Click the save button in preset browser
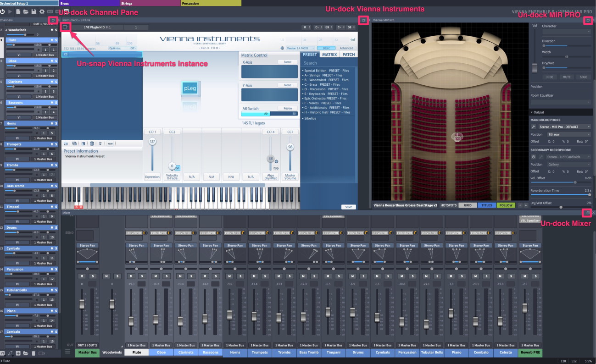This screenshot has width=596, height=364. [348, 207]
